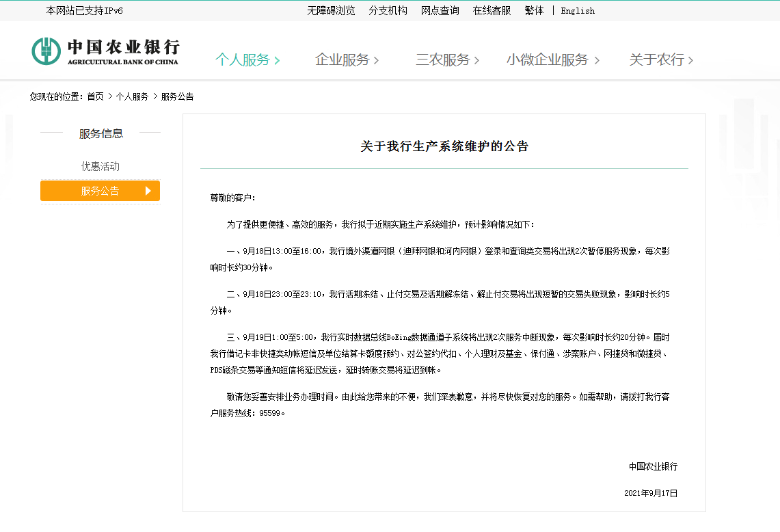
Task: Open 无障碍浏览 accessibility browsing
Action: pyautogui.click(x=332, y=10)
